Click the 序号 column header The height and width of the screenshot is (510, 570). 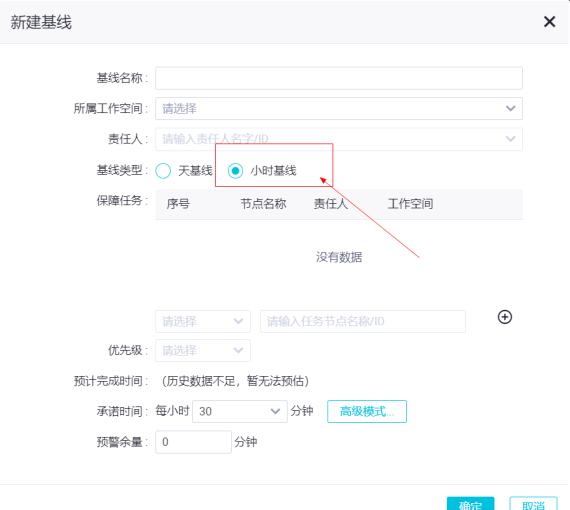[x=178, y=204]
